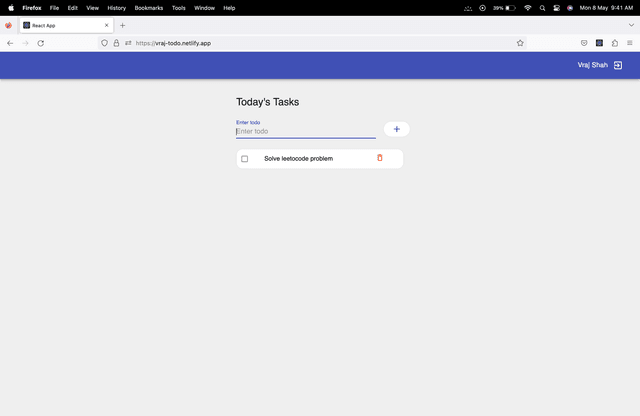This screenshot has height=416, width=640.
Task: Click the logout icon beside Vraj Shah
Action: click(x=618, y=65)
